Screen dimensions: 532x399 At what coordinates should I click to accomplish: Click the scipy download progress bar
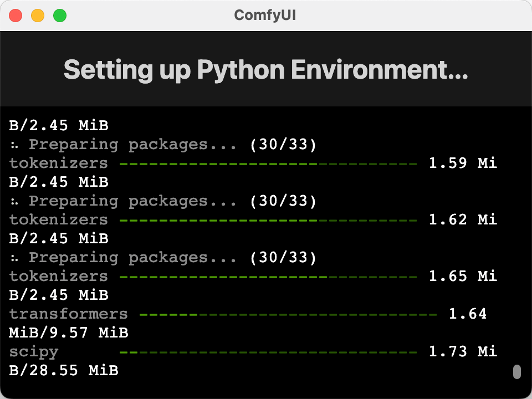click(268, 352)
